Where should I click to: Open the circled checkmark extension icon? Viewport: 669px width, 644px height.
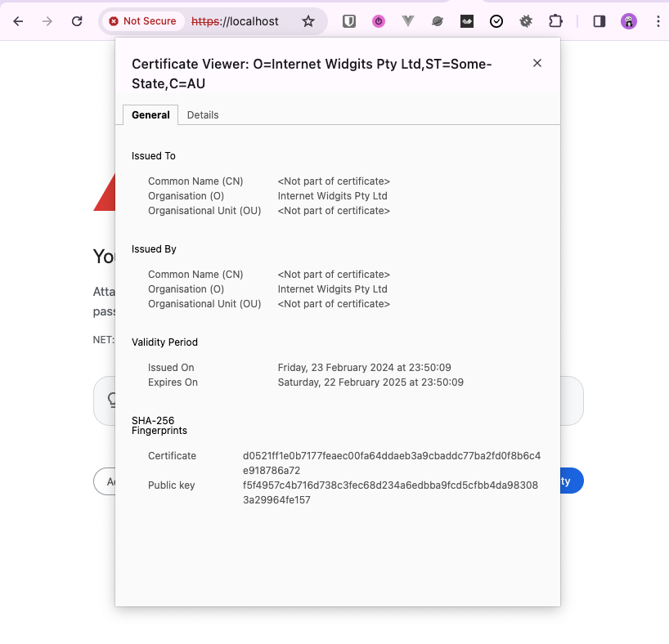coord(496,21)
